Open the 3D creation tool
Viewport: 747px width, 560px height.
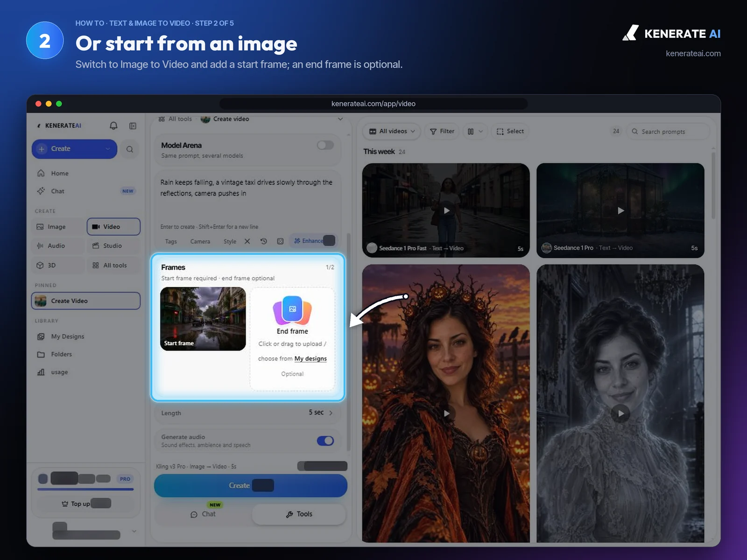(58, 266)
